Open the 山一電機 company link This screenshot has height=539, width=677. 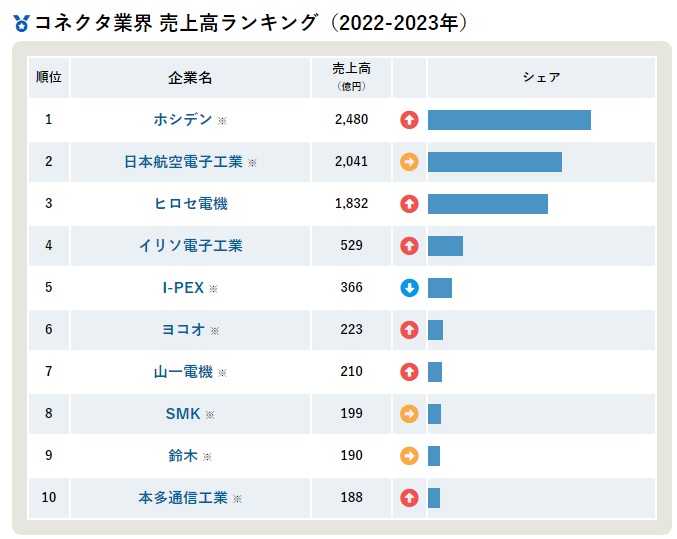pos(183,371)
